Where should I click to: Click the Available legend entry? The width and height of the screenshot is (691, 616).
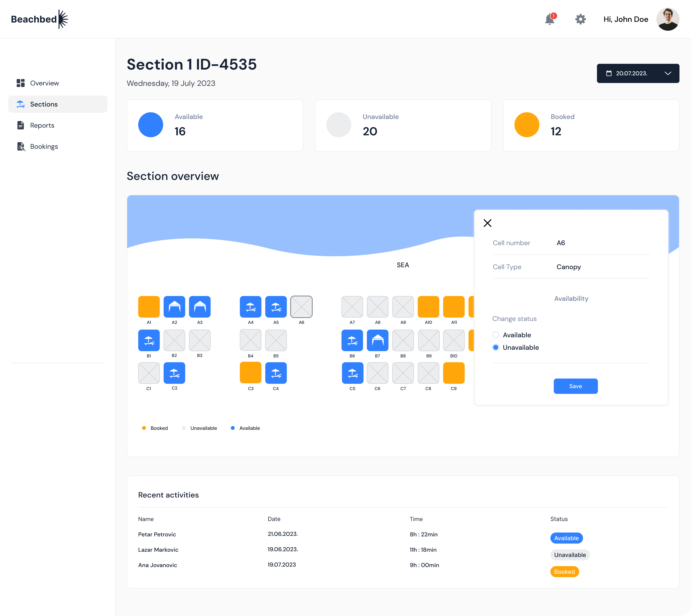coord(245,428)
